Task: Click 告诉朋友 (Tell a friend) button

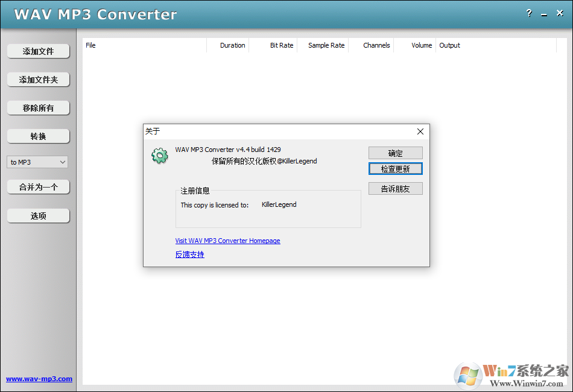Action: coord(396,189)
